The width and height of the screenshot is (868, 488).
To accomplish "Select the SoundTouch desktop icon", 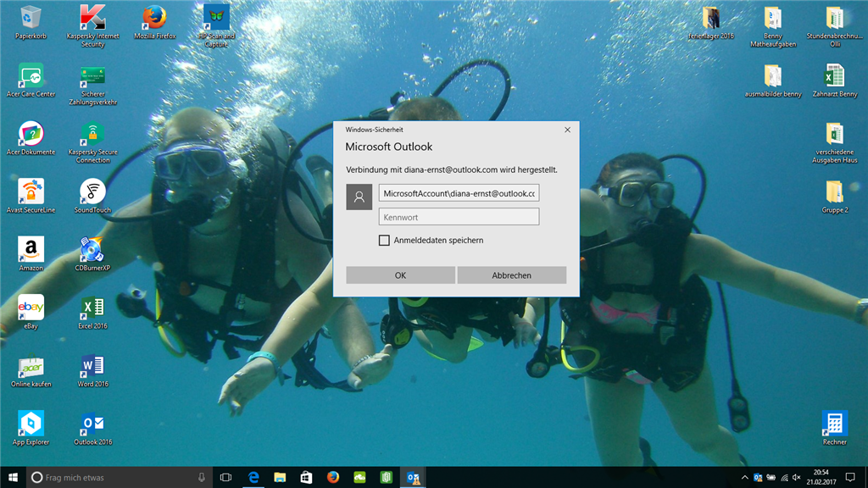I will click(x=92, y=197).
